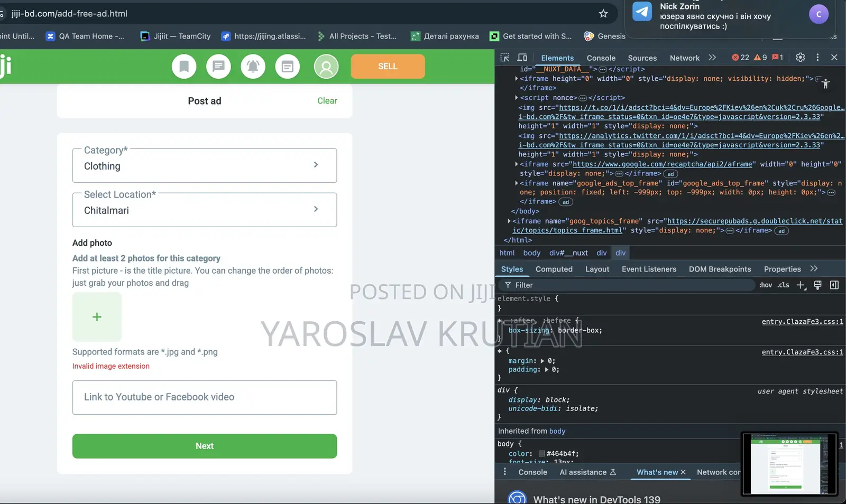Open DevTools settings gear
846x504 pixels.
point(801,58)
